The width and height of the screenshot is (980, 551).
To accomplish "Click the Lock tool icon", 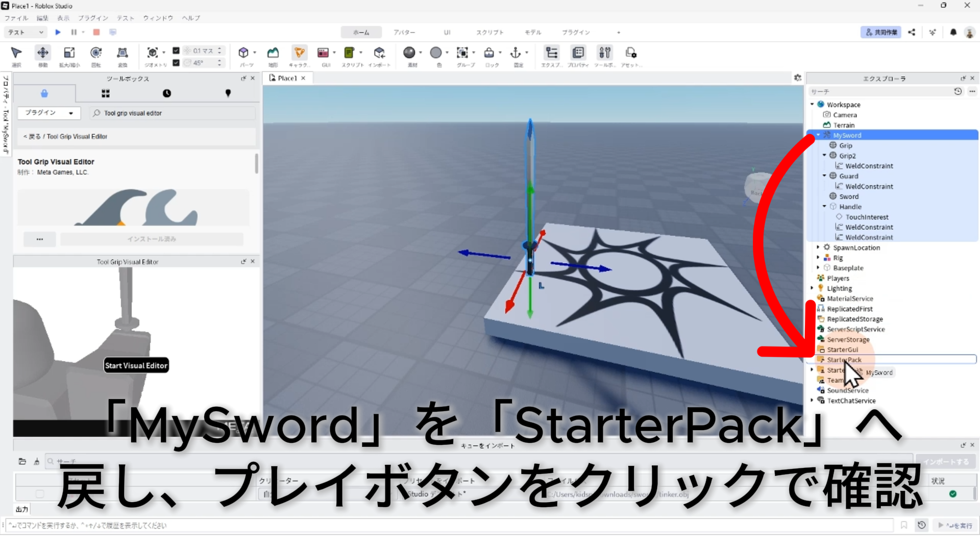I will (x=489, y=53).
